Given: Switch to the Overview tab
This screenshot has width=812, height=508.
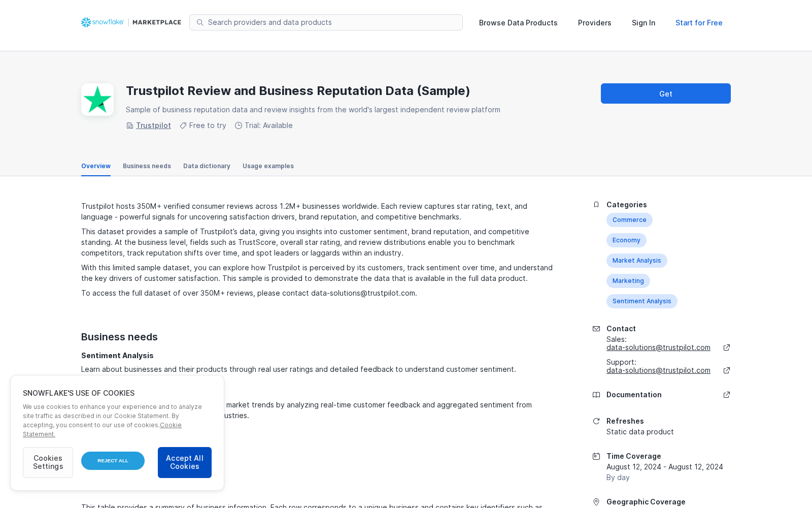Looking at the screenshot, I should pyautogui.click(x=96, y=166).
